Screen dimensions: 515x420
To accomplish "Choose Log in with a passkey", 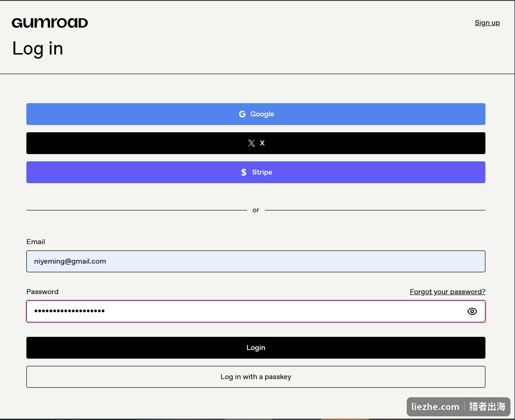I will pos(256,377).
